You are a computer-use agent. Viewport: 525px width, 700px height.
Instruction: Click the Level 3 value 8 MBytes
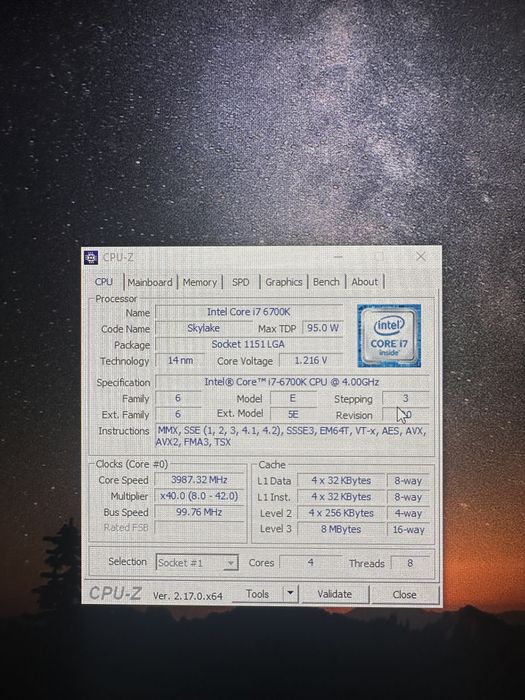pyautogui.click(x=341, y=529)
